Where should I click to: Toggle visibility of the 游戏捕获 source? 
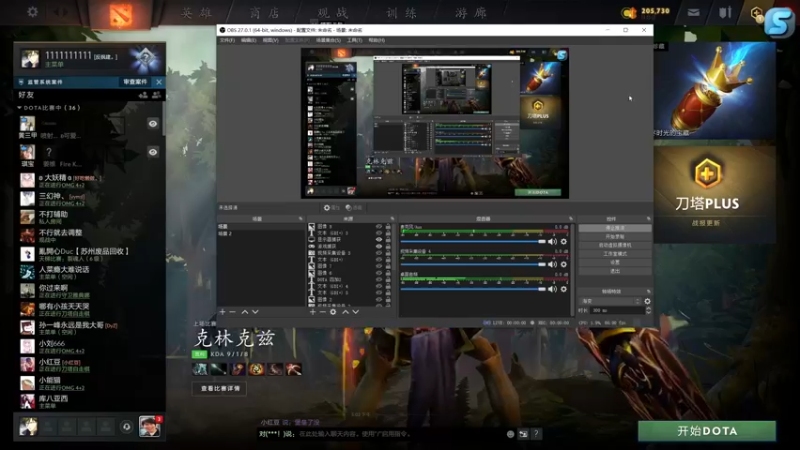pyautogui.click(x=379, y=246)
